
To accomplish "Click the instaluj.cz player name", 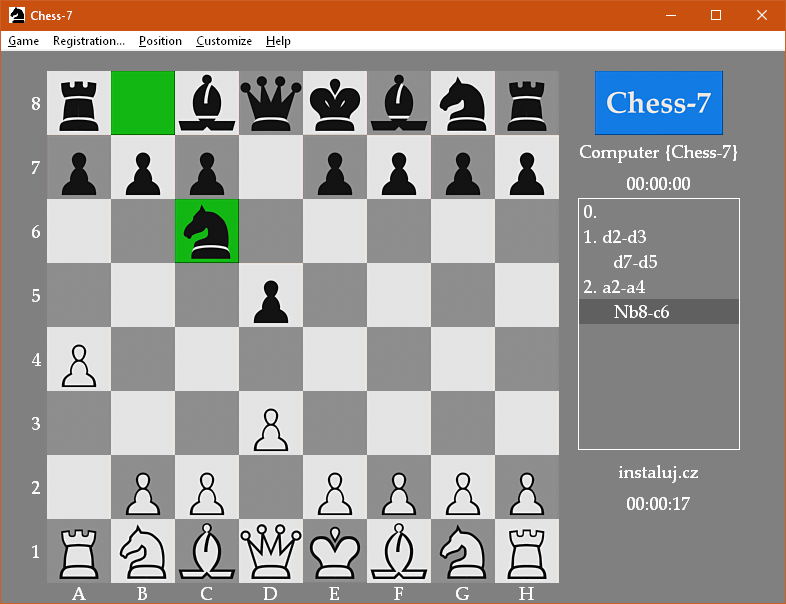I will (x=658, y=473).
